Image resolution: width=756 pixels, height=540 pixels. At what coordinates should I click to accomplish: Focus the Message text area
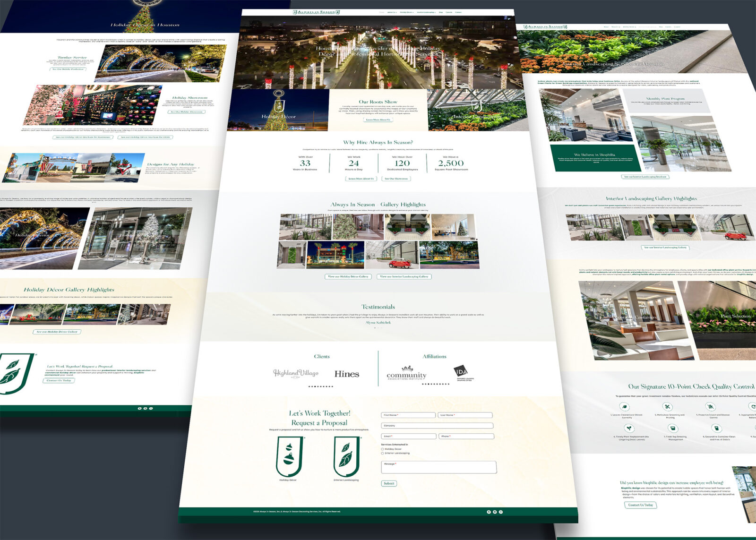438,467
